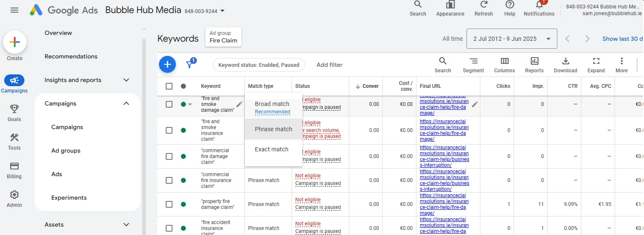Open the Segment options
Viewport: 644px width, 235px height.
click(474, 65)
